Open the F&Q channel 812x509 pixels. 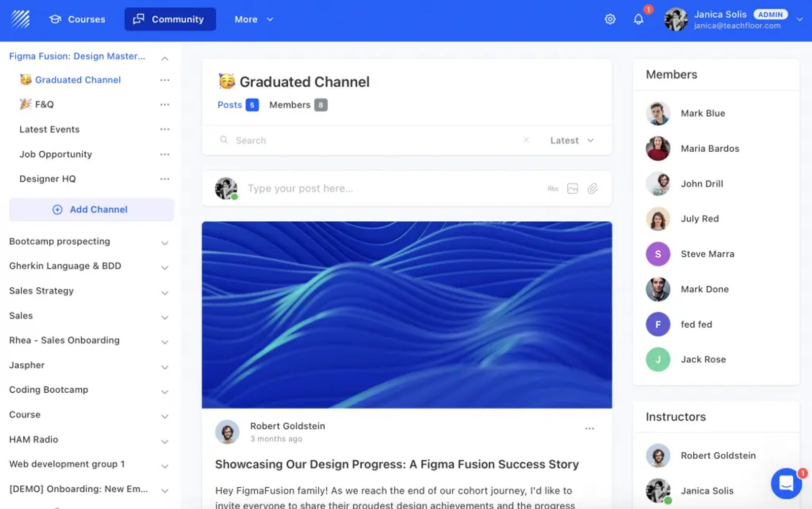coord(44,105)
